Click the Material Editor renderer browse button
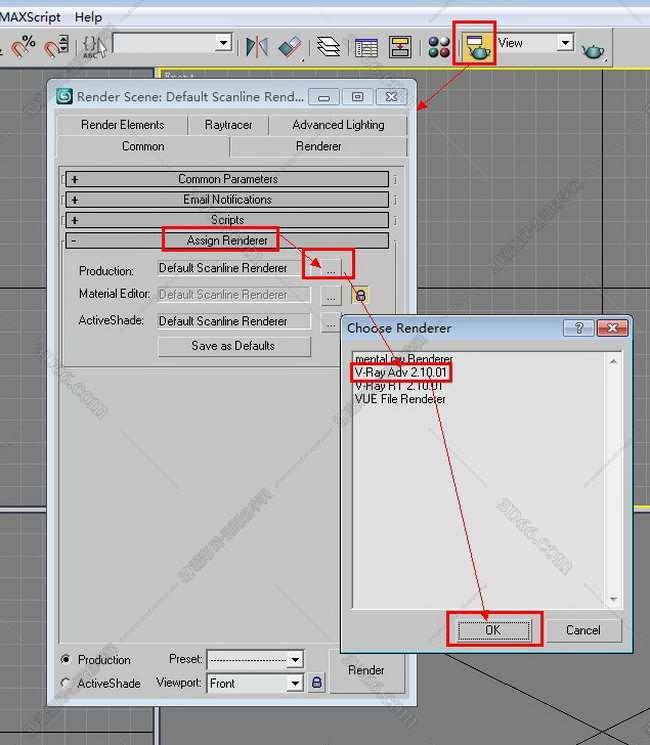Screen dimensions: 650x745 [331, 296]
